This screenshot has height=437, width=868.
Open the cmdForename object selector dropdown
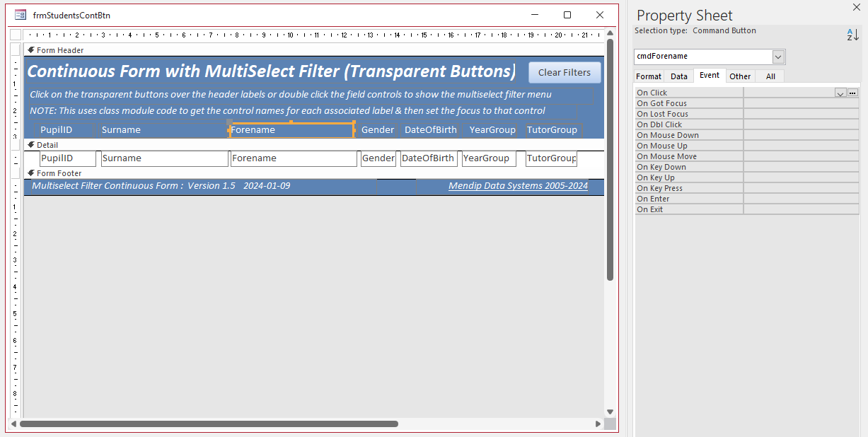coord(778,57)
